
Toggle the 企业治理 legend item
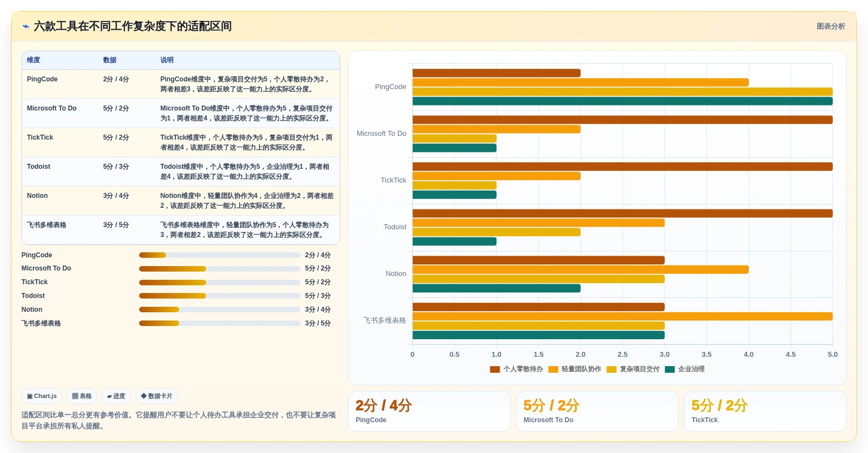(x=684, y=369)
